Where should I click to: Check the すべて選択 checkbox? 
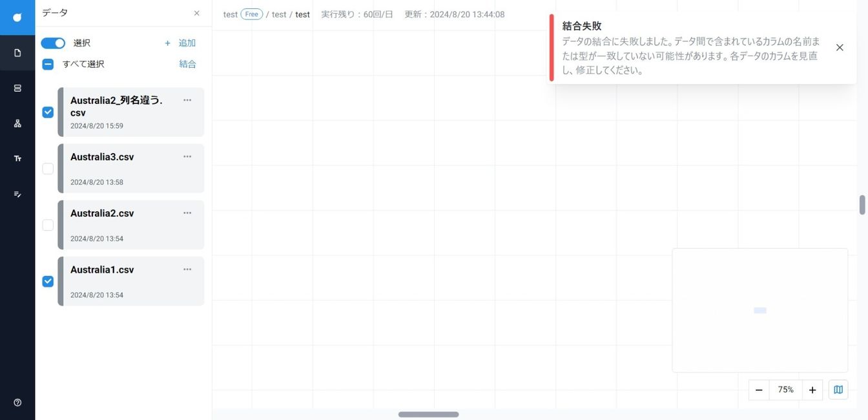point(48,64)
